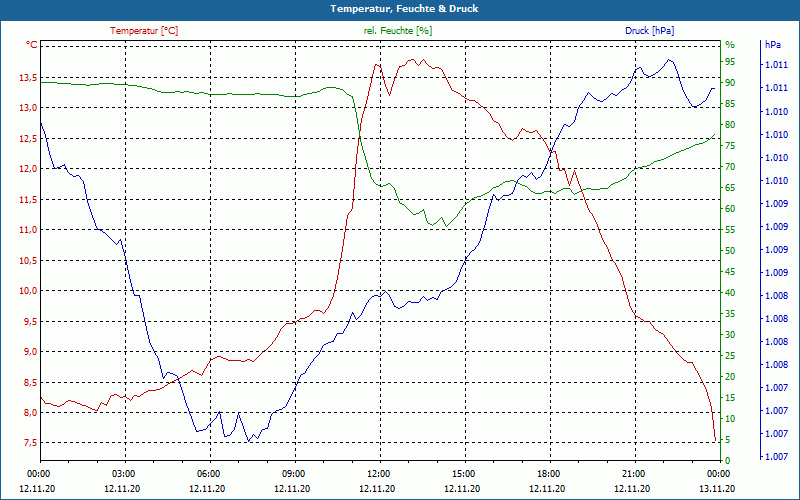Click the 15:00 time axis label
Viewport: 800px width, 500px height.
point(464,473)
